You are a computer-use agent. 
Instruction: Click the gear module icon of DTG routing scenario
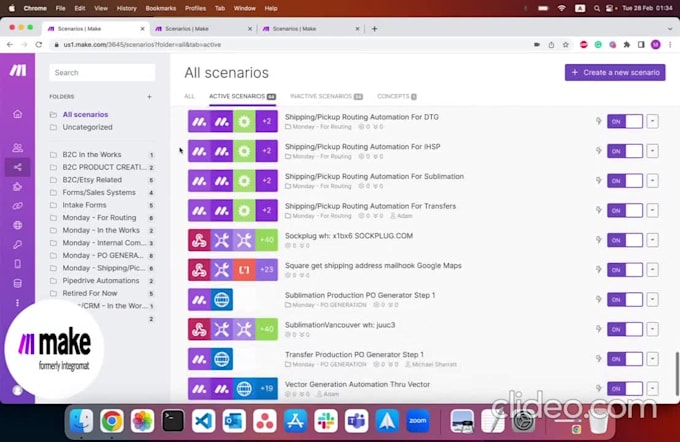pos(244,121)
